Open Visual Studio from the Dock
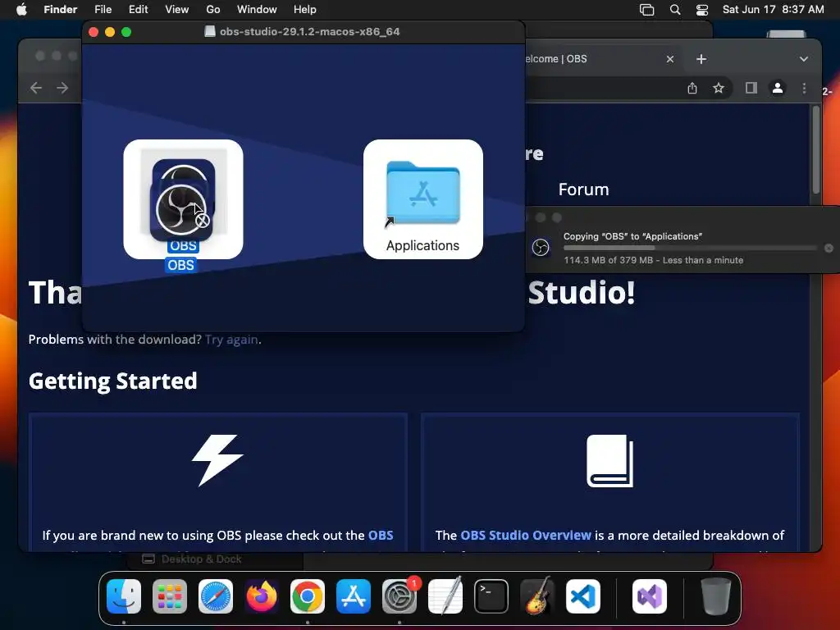Viewport: 840px width, 630px height. (650, 596)
